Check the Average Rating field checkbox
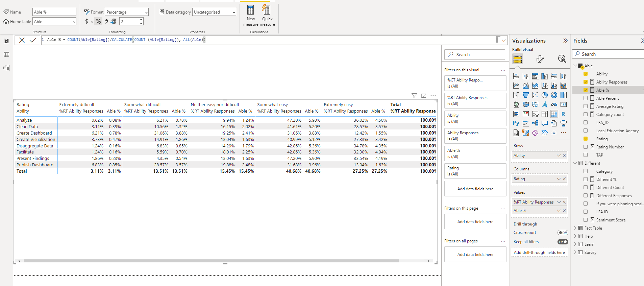This screenshot has width=644, height=286. (586, 106)
